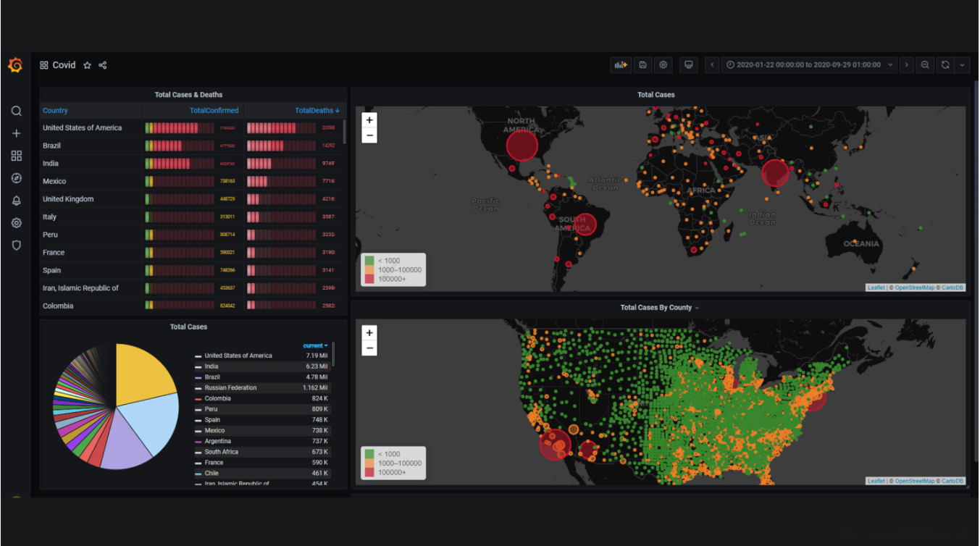Click the Colombia color swatch in pie legend
This screenshot has height=546, width=980.
[198, 399]
